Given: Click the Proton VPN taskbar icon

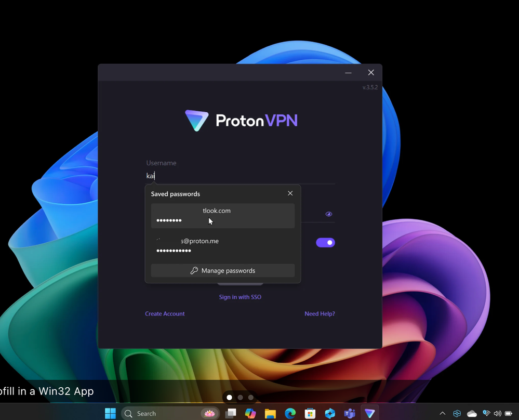Looking at the screenshot, I should 370,413.
